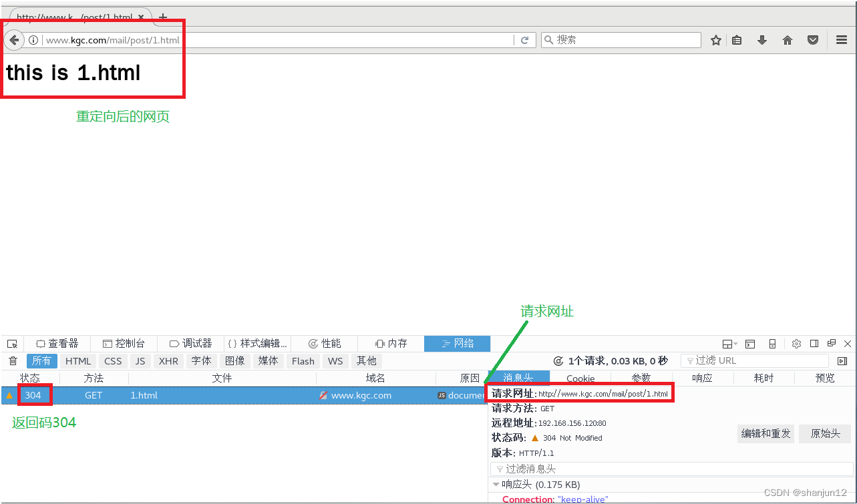The height and width of the screenshot is (504, 857).
Task: Dock devtools to the side
Action: (814, 344)
